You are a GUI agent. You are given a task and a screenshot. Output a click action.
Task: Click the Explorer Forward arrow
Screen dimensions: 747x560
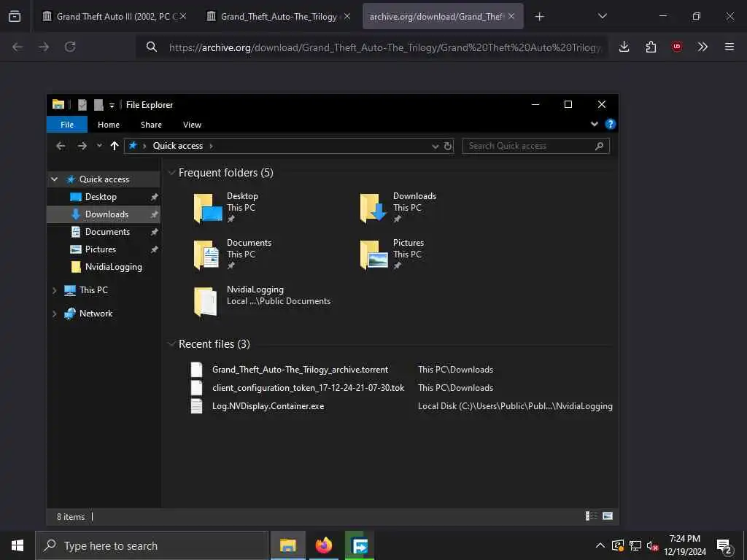(x=82, y=146)
